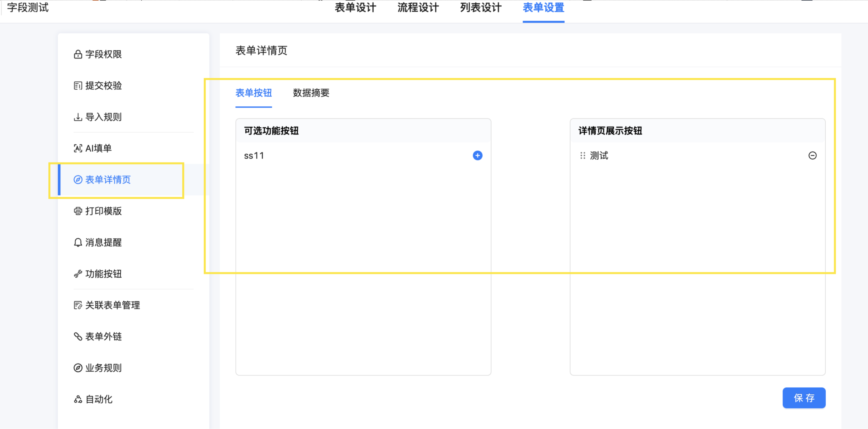Open the 列表设计 tab
Image resolution: width=868 pixels, height=429 pixels.
(481, 7)
